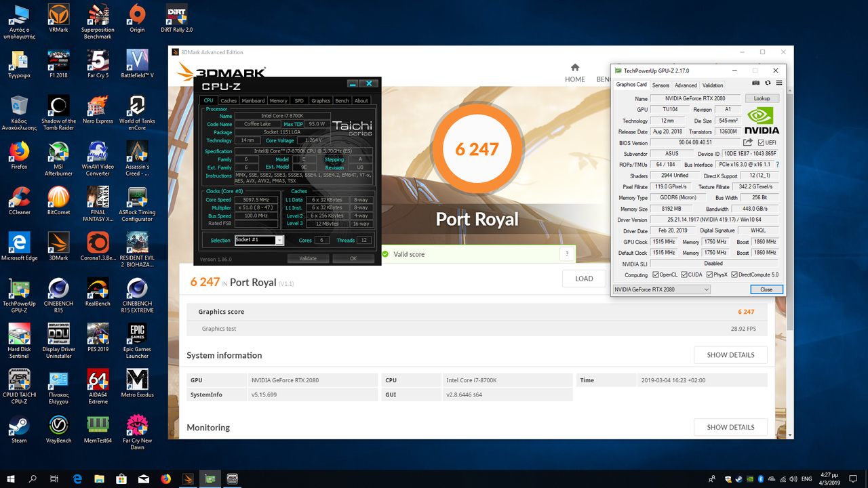Click the Valid score help question button

(567, 254)
